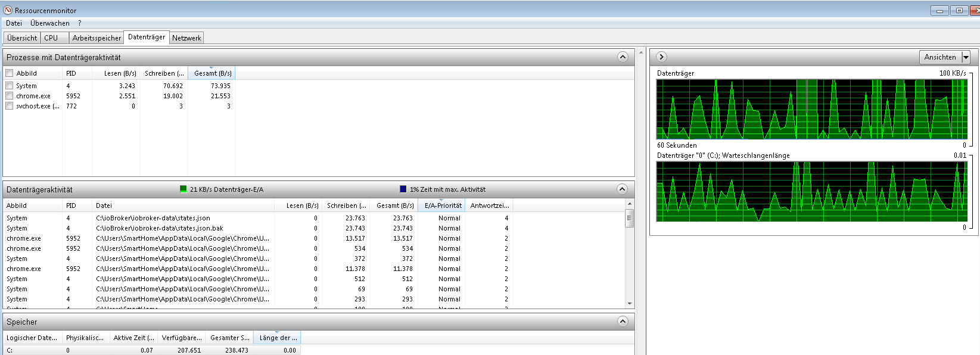Open the Ansichten dropdown arrow
This screenshot has width=980, height=355.
tap(966, 57)
